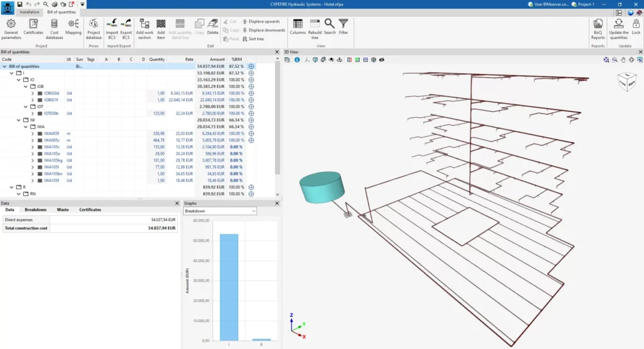Collapse the R chapter node
Image resolution: width=644 pixels, height=349 pixels.
click(x=11, y=187)
